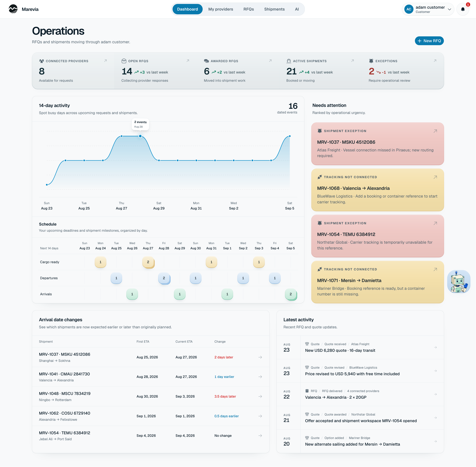
Task: Open MRV-1068 tracking card arrow icon
Action: pyautogui.click(x=435, y=177)
